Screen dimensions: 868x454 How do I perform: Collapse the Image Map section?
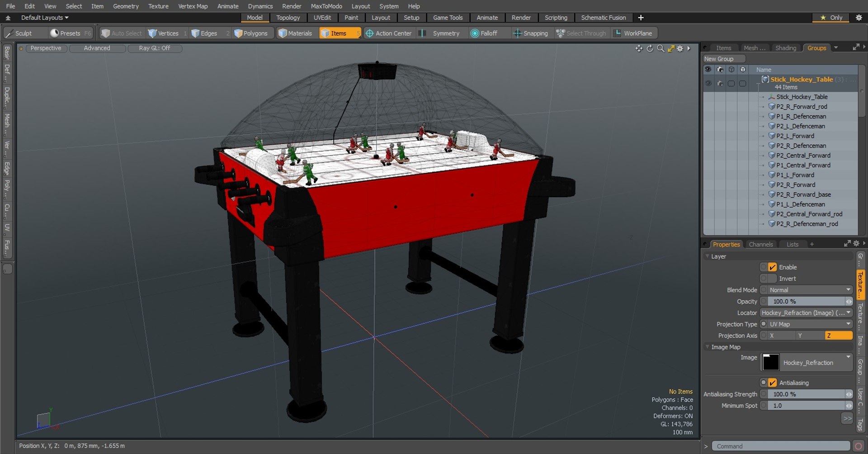708,347
